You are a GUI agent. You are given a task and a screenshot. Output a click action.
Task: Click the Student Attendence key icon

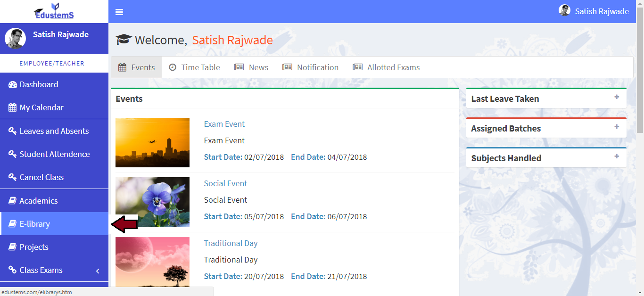[x=13, y=154]
